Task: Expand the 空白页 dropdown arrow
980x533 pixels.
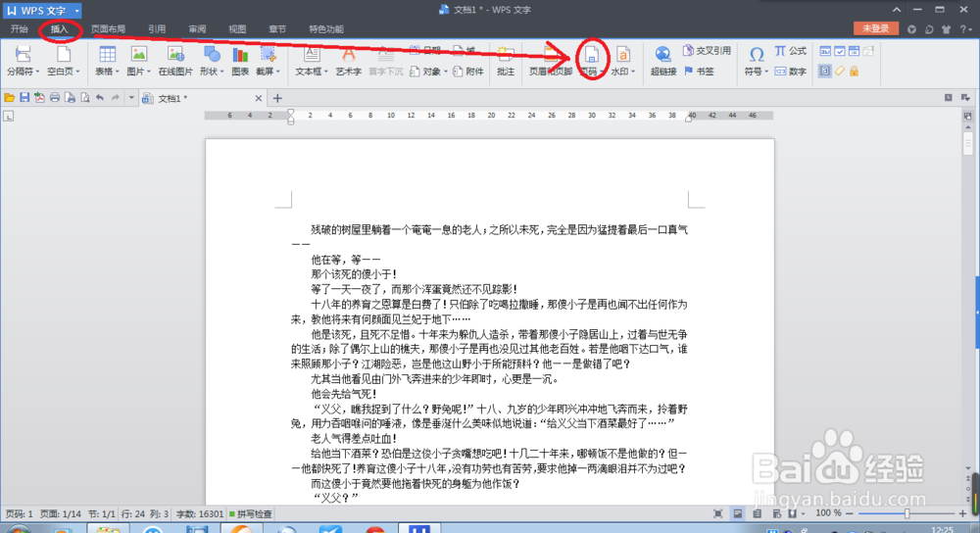Action: click(76, 72)
